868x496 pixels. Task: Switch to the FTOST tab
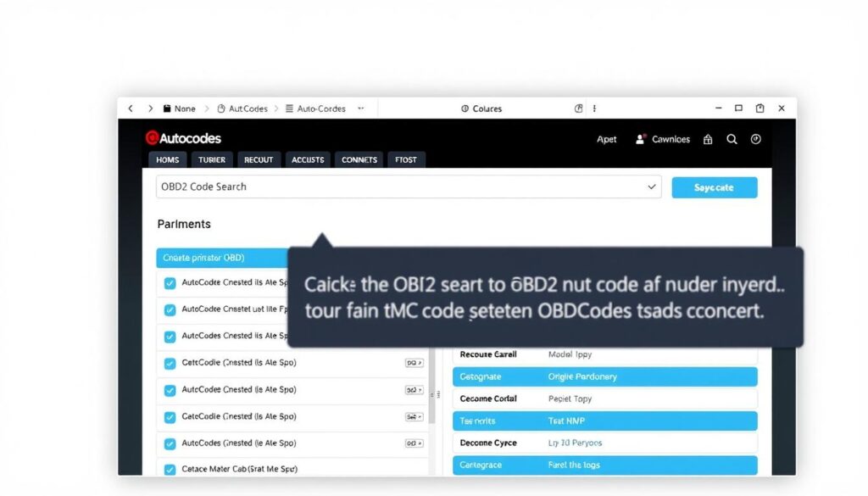click(x=406, y=160)
